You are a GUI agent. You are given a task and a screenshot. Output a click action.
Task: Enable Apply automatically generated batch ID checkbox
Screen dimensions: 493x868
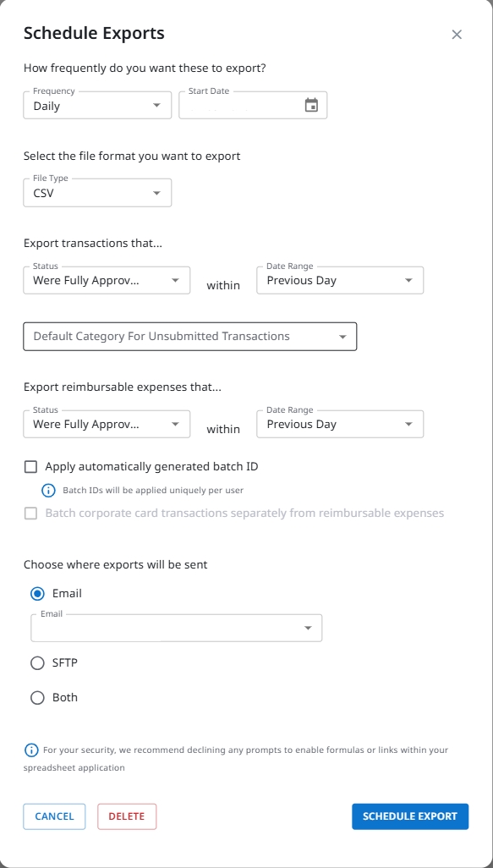point(31,467)
